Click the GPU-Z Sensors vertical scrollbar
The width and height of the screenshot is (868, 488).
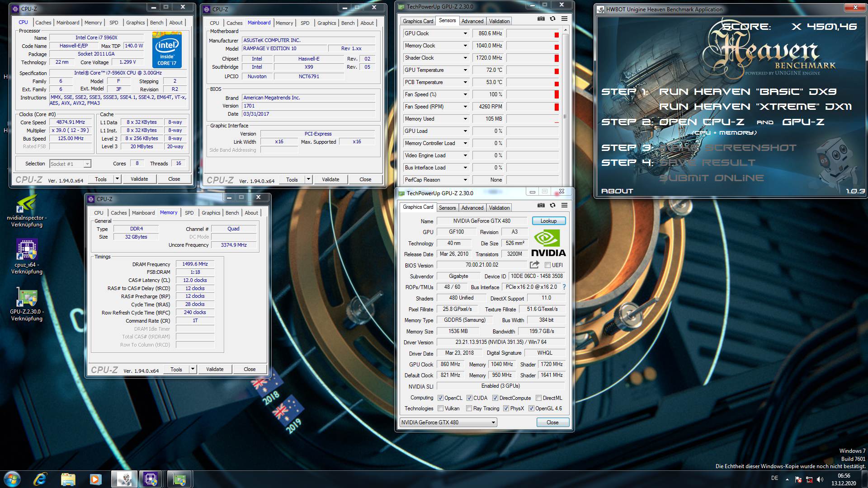pyautogui.click(x=565, y=106)
